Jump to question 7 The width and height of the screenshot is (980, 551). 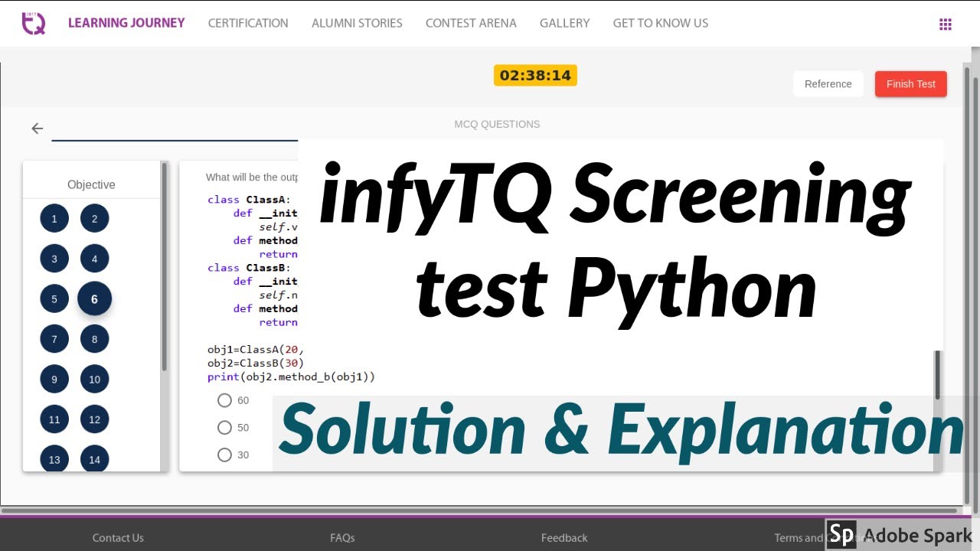click(x=54, y=339)
